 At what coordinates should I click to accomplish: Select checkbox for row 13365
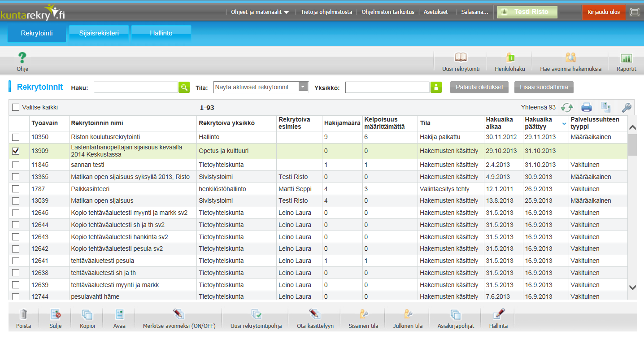pyautogui.click(x=16, y=177)
